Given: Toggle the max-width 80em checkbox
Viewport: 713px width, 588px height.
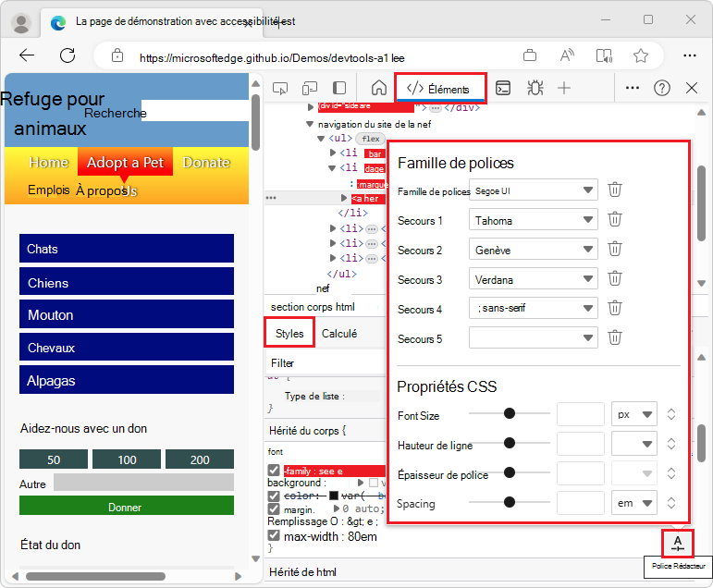Looking at the screenshot, I should pos(274,535).
